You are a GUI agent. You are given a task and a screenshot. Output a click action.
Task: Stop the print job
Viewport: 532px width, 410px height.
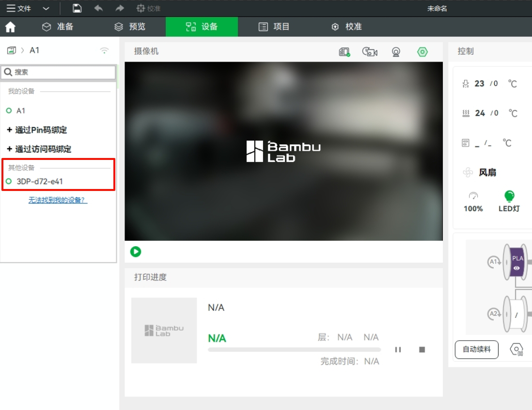coord(422,349)
